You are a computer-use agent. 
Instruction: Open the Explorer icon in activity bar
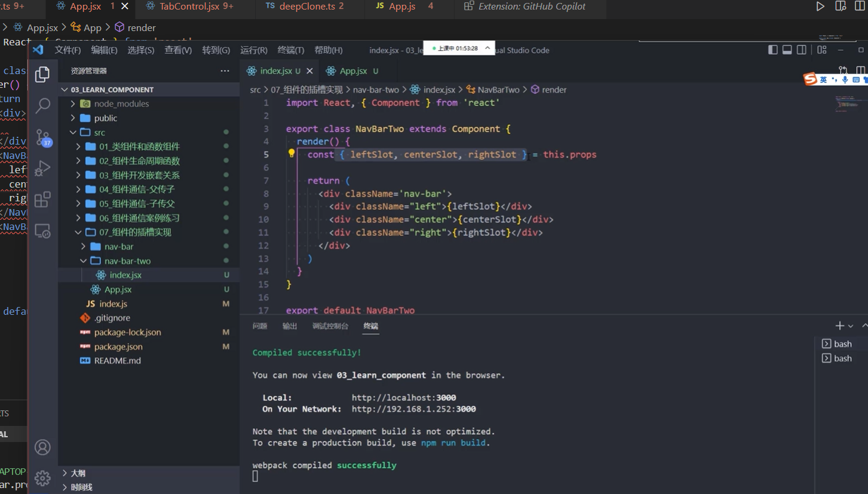42,75
